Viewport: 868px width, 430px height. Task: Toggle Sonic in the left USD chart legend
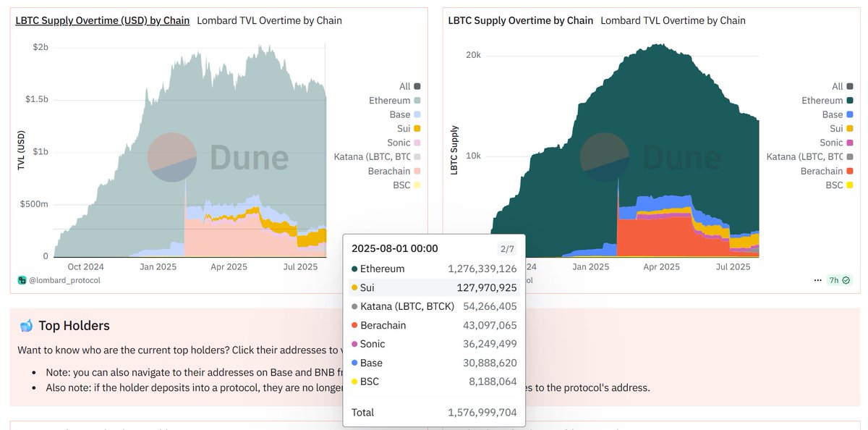tap(404, 143)
